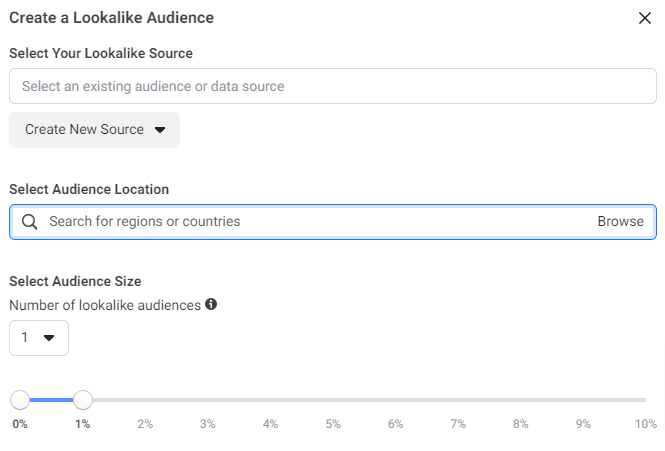This screenshot has height=451, width=665.
Task: Click the slider handle at 1%
Action: click(x=83, y=401)
